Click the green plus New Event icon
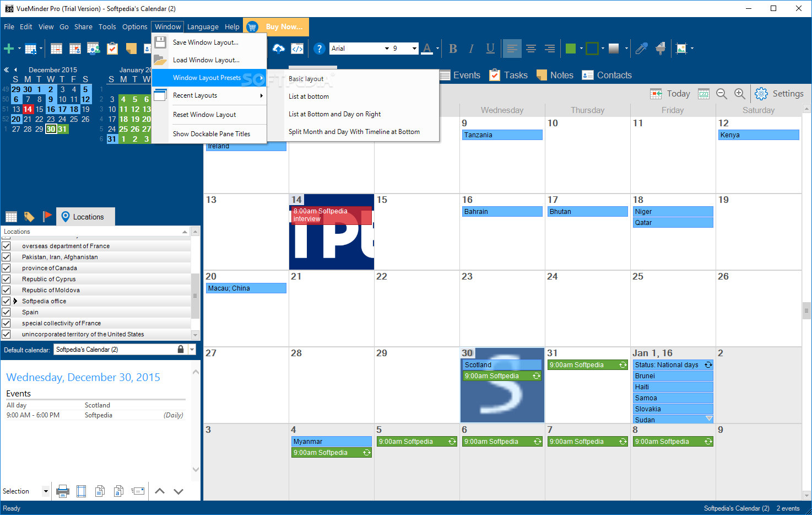This screenshot has height=515, width=812. [9, 49]
